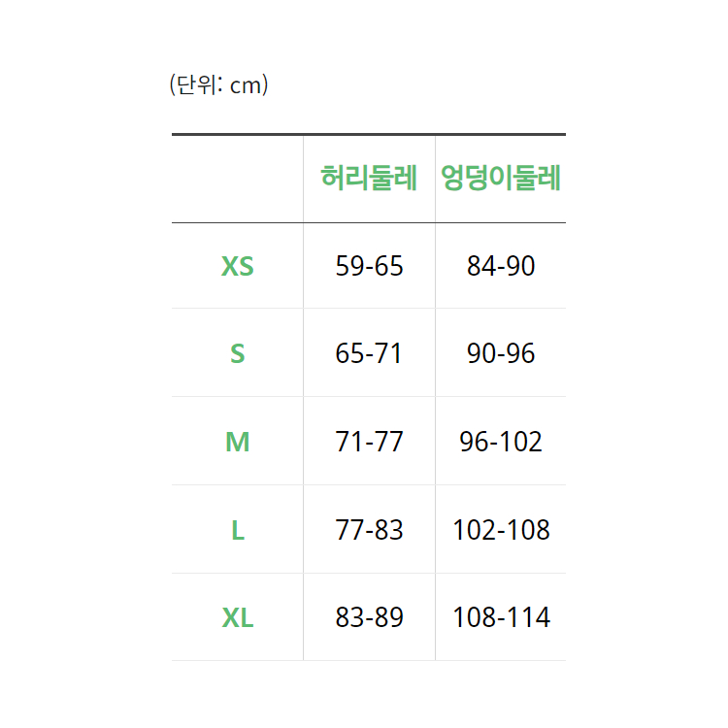728x728 pixels.
Task: Click the 71-77 waist measurement cell
Action: pos(369,443)
